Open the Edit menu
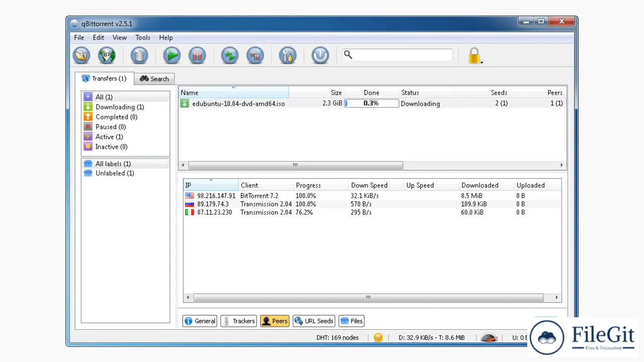Screen dimensions: 644x362 tap(99, 37)
